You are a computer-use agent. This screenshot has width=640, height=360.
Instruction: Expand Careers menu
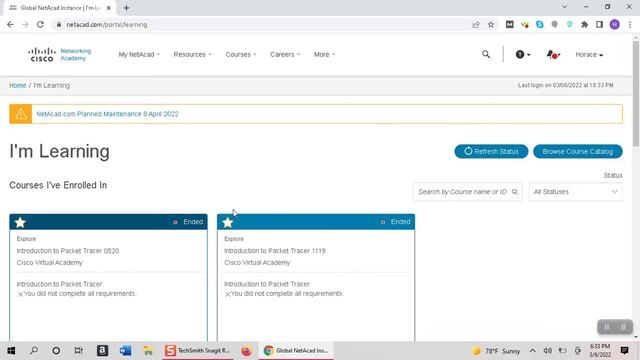coord(285,54)
